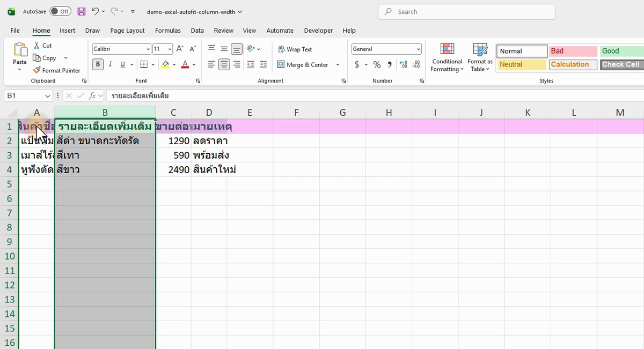This screenshot has width=644, height=349.
Task: Open Merge & Center dropdown arrow
Action: [x=338, y=64]
